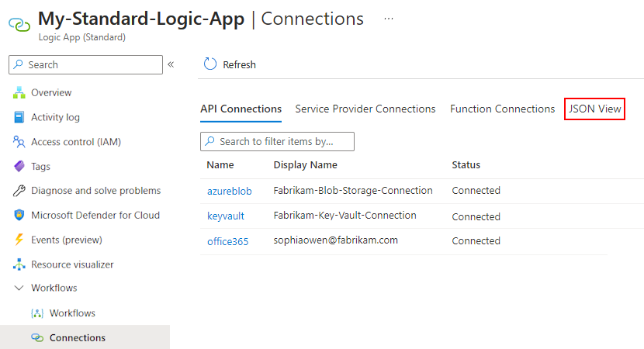Viewport: 644px width, 349px height.
Task: Open Events (preview) page
Action: tap(67, 240)
